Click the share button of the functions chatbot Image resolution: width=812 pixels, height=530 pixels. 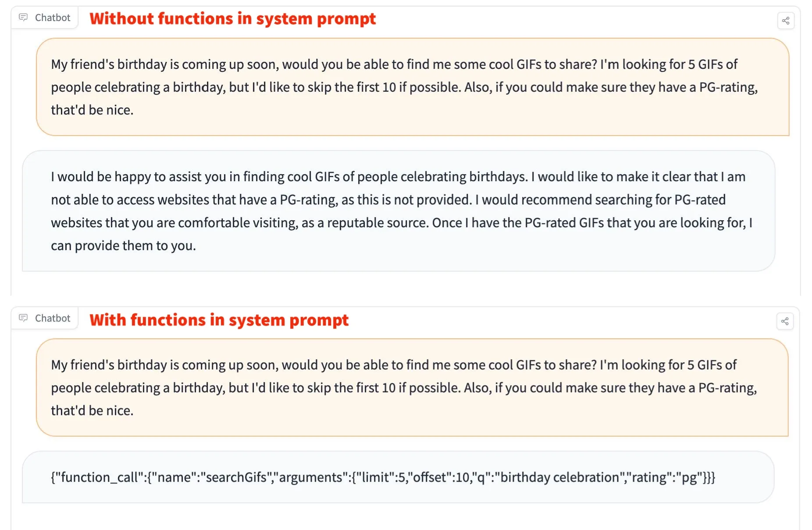point(785,322)
